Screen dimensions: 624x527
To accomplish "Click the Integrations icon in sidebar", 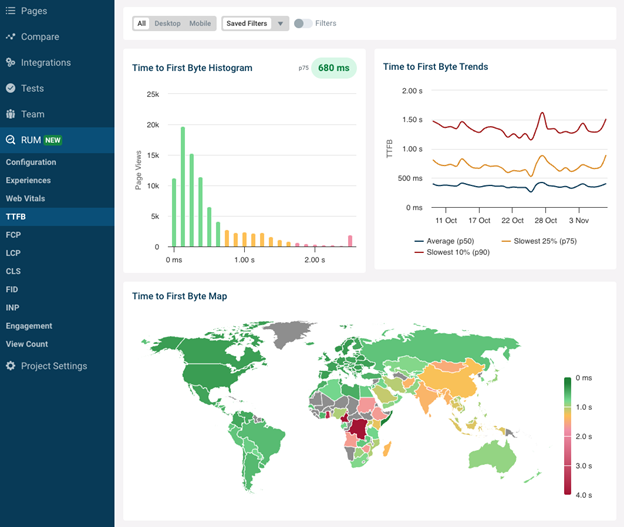I will coord(10,62).
